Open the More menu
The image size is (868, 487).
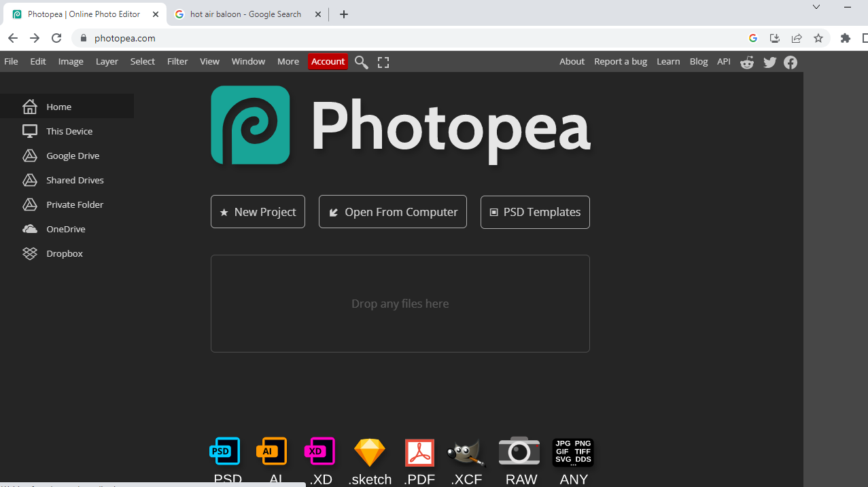(x=288, y=61)
